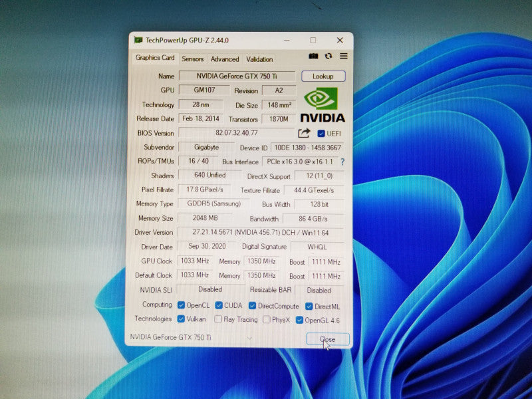The width and height of the screenshot is (532, 399).
Task: Click the Resizable BAR field Disabled
Action: (x=319, y=291)
